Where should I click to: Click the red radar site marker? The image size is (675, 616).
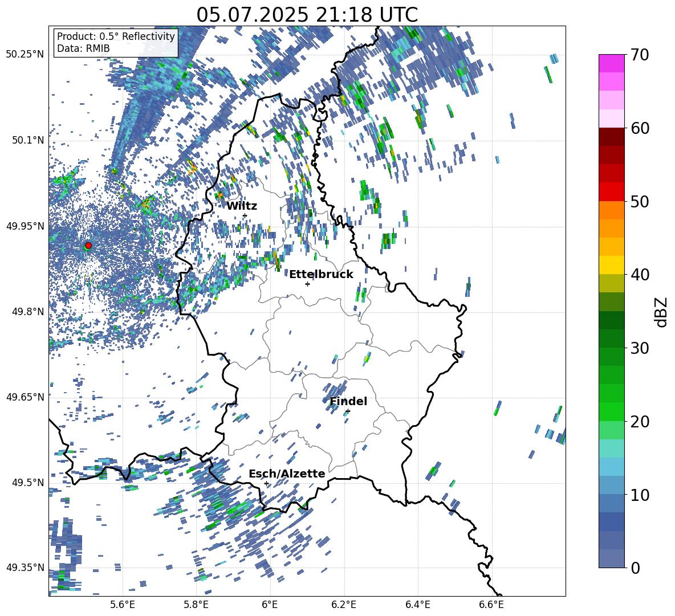click(x=88, y=246)
